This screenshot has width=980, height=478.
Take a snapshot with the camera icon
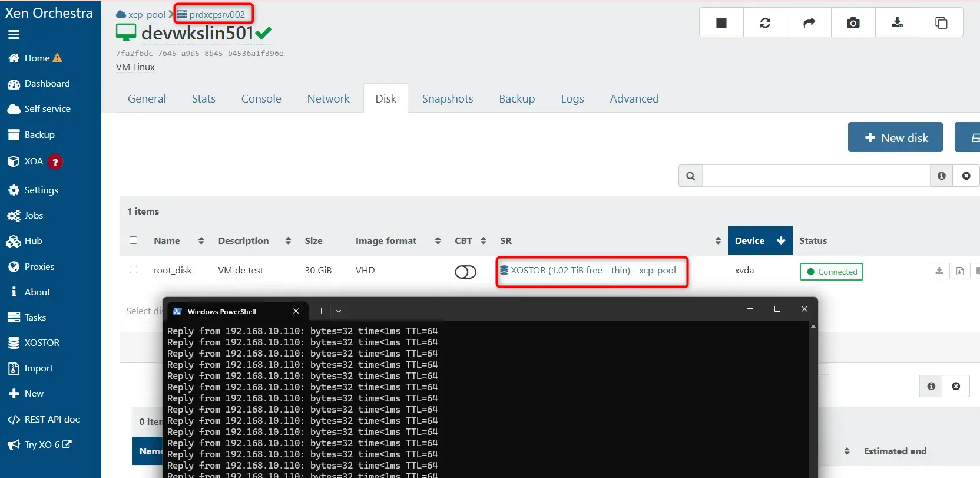point(853,22)
